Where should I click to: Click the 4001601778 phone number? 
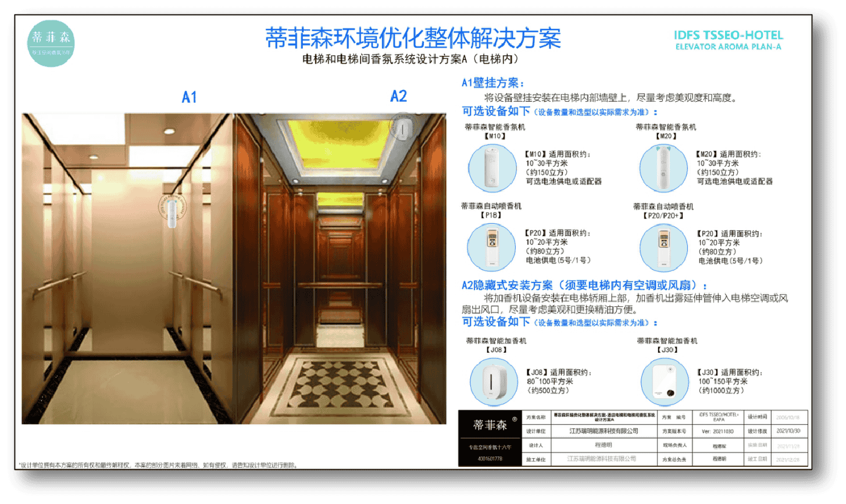pyautogui.click(x=490, y=459)
